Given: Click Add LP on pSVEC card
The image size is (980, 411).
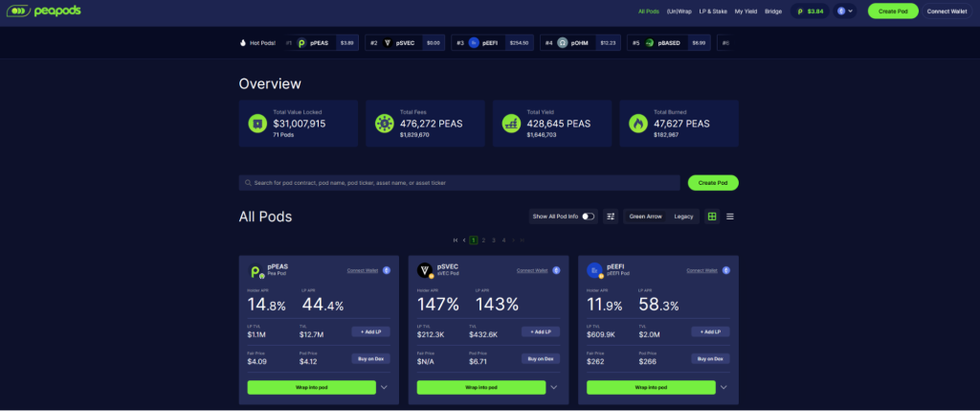Looking at the screenshot, I should [x=541, y=332].
